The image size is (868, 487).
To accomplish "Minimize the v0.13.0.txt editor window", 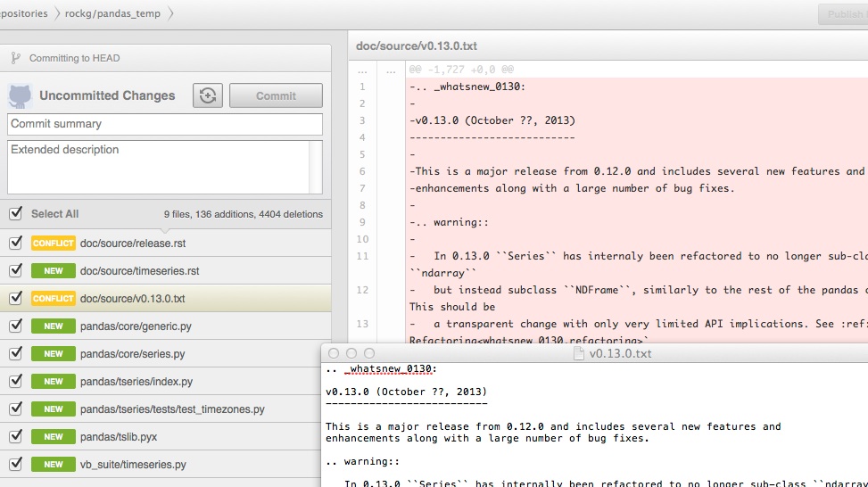I will tap(351, 353).
